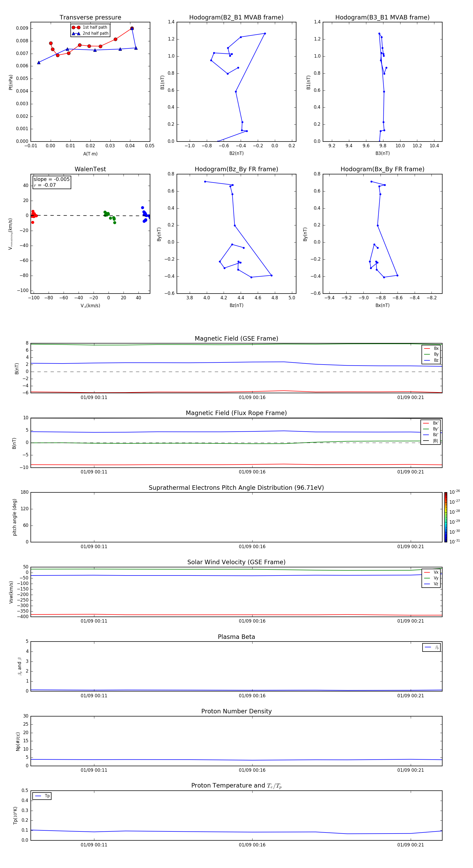Click the 'slope = -0.005' annotation
This screenshot has width=473, height=868.
tap(52, 179)
